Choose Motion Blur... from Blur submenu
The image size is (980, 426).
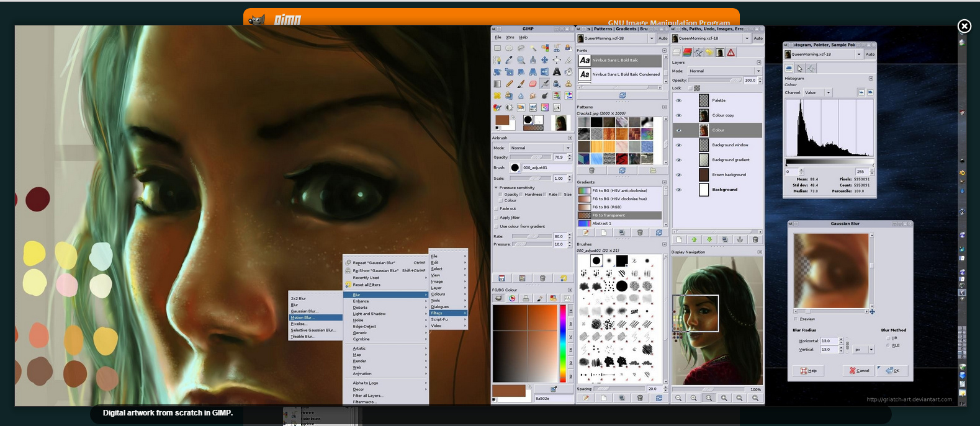[x=315, y=317]
